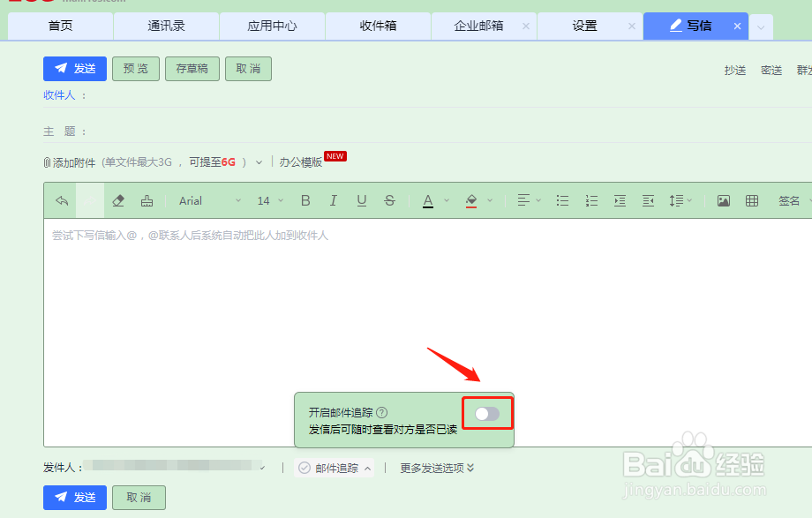Open the tab overflow dropdown

pyautogui.click(x=761, y=27)
